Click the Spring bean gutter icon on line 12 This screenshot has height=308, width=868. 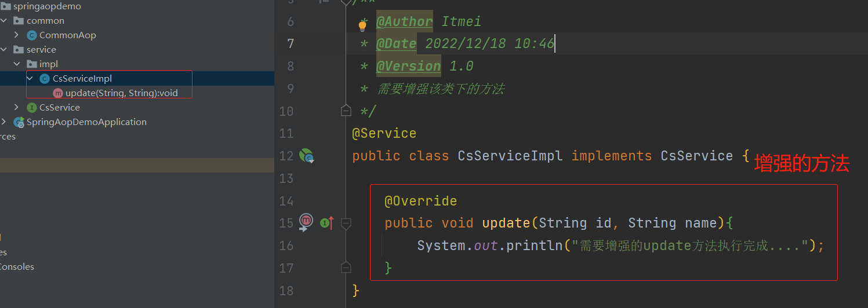pos(306,156)
